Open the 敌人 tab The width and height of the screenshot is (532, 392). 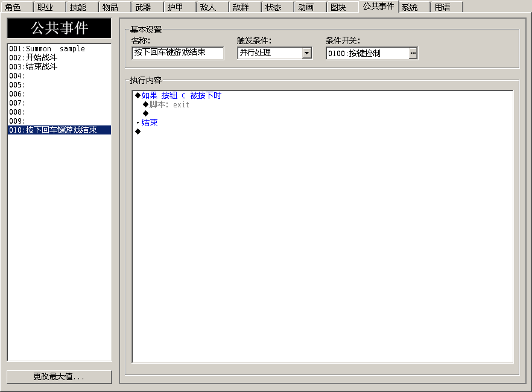[212, 7]
